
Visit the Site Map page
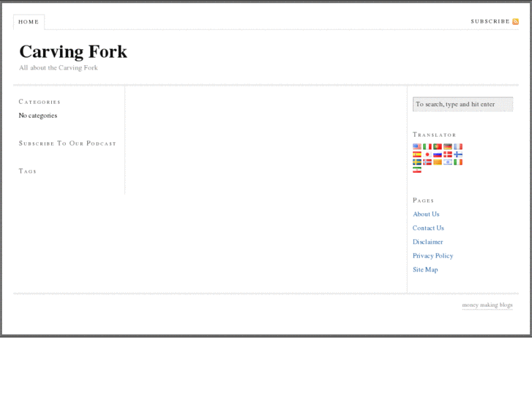425,269
